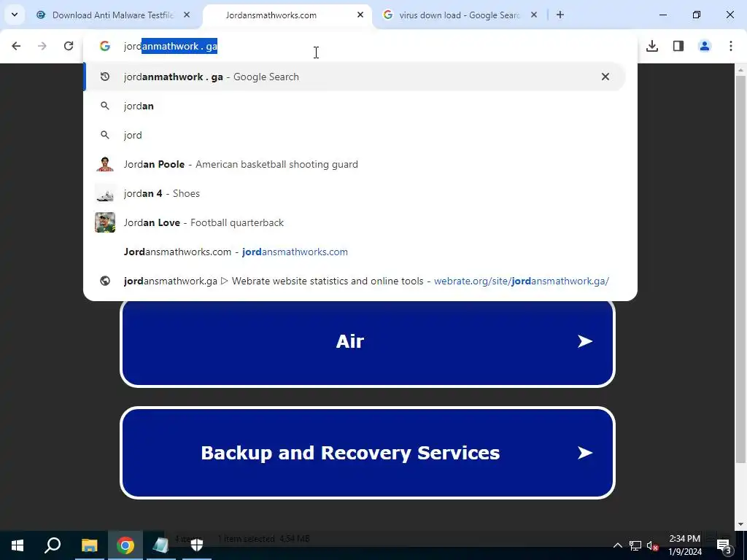Click the Google icon in address bar
Image resolution: width=747 pixels, height=560 pixels.
click(x=105, y=46)
